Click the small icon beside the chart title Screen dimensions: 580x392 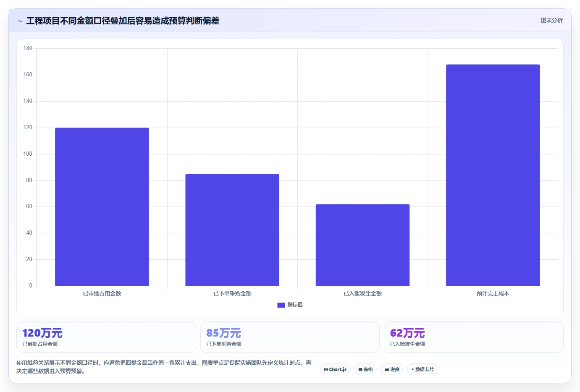coord(20,21)
